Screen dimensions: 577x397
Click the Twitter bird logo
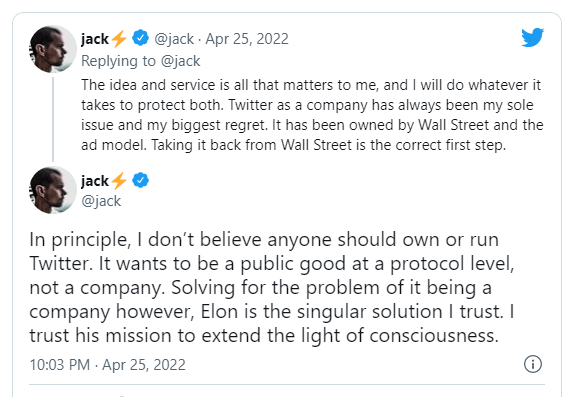[532, 37]
